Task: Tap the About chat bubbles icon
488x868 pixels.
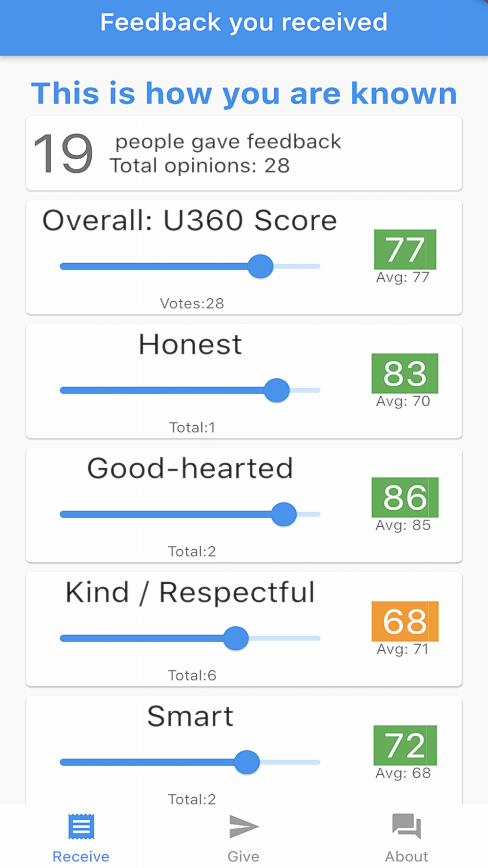Action: (x=406, y=827)
